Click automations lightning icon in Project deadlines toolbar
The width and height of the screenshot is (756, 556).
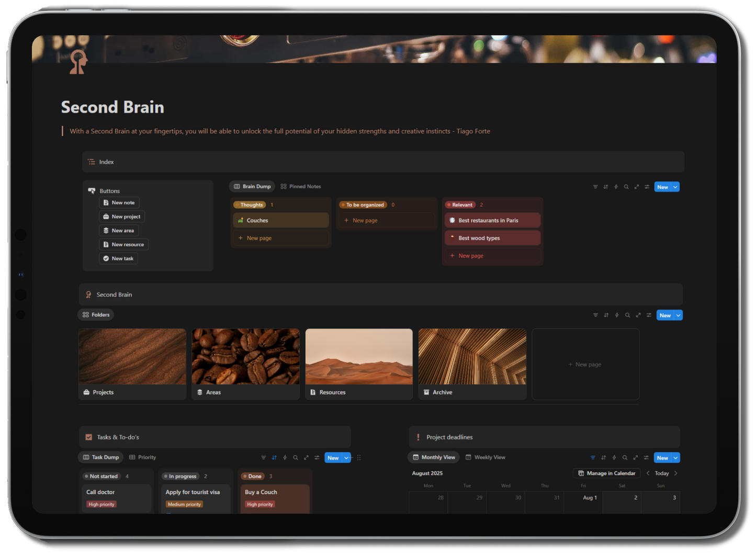tap(614, 458)
